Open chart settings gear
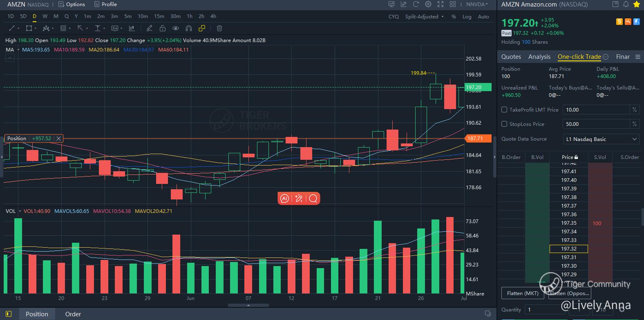 tap(428, 4)
